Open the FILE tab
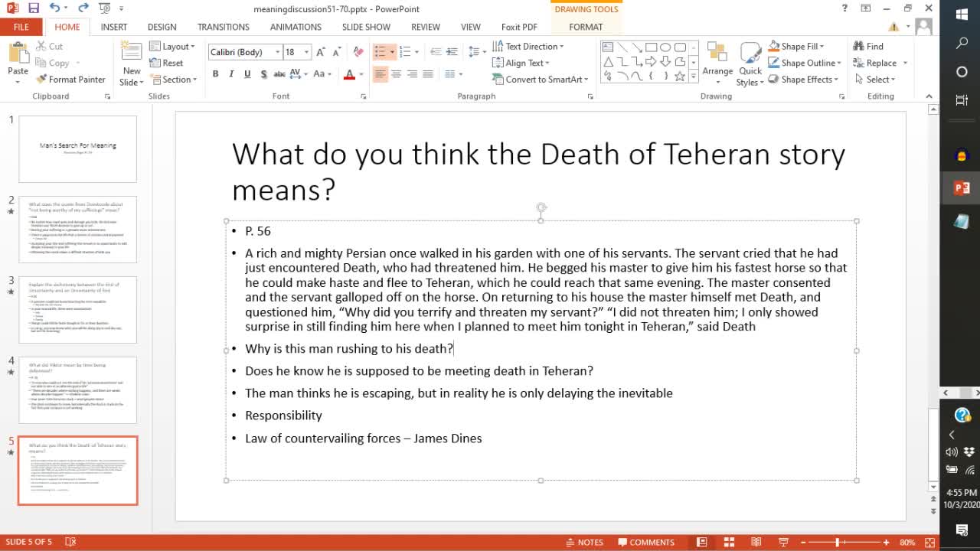This screenshot has height=551, width=980. 21,27
